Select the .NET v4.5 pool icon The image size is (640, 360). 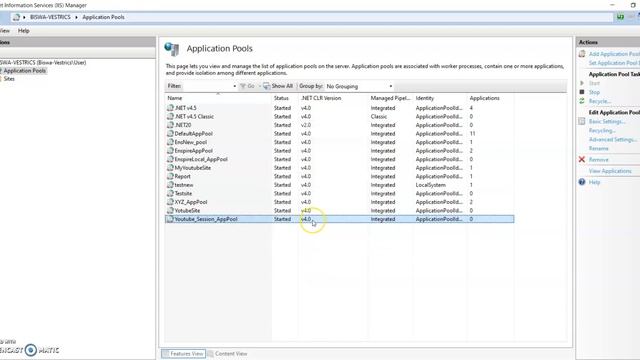coord(170,108)
